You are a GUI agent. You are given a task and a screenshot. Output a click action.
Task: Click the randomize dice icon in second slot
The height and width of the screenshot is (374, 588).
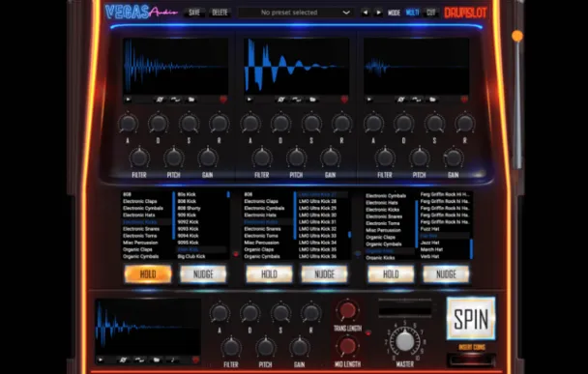coord(280,100)
